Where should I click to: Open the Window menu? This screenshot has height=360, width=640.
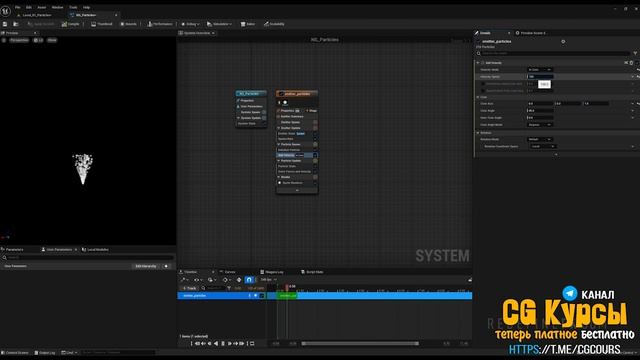coord(58,7)
